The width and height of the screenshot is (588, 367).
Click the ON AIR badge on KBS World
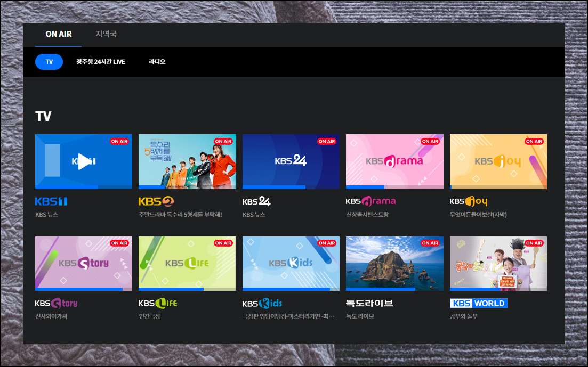pos(534,243)
